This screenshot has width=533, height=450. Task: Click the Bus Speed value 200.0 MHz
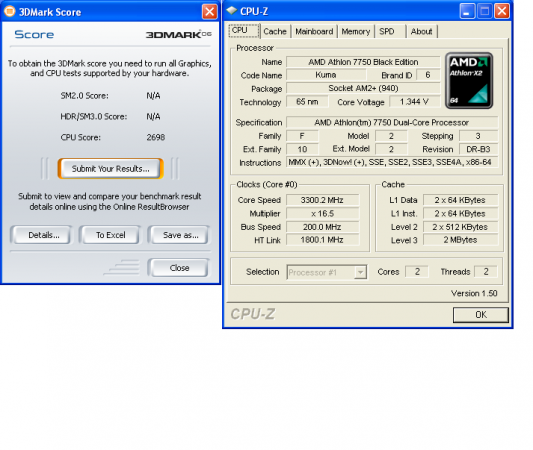tap(322, 227)
